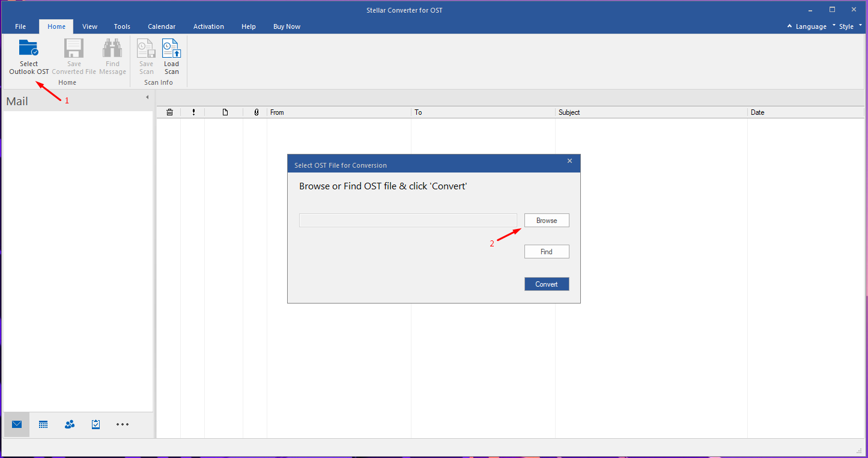Open the Language dropdown

point(811,26)
